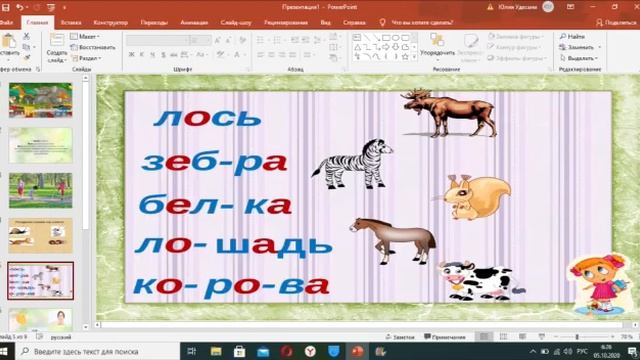
Task: Click the PowerPoint icon on the taskbar
Action: (358, 351)
